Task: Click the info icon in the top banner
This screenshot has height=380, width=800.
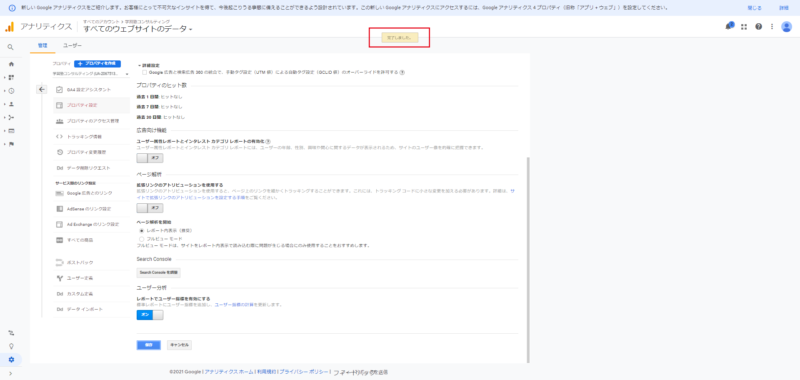Action: [12, 8]
